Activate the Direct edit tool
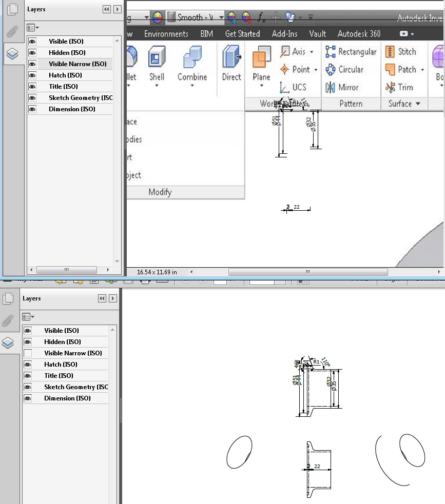This screenshot has width=445, height=504. [230, 63]
